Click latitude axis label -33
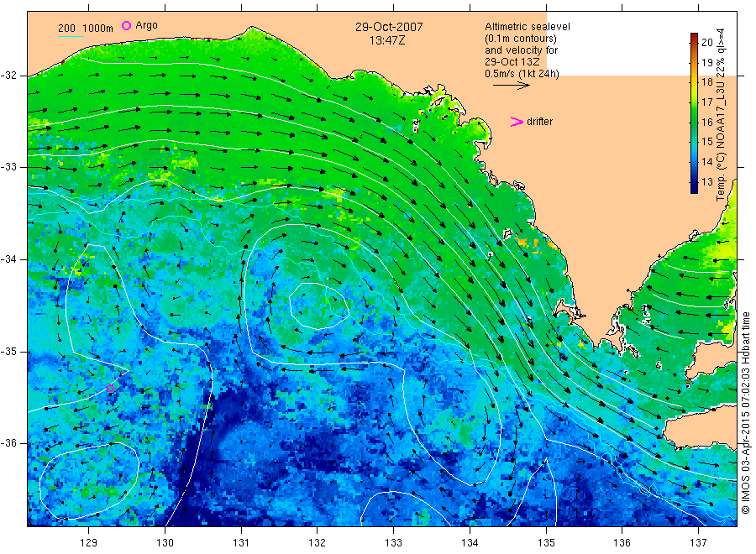This screenshot has height=554, width=756. tap(8, 167)
